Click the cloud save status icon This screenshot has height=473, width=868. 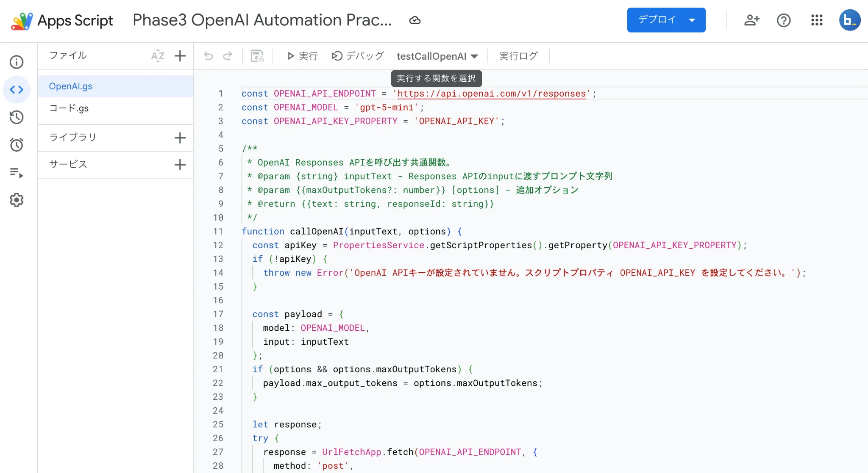(415, 20)
